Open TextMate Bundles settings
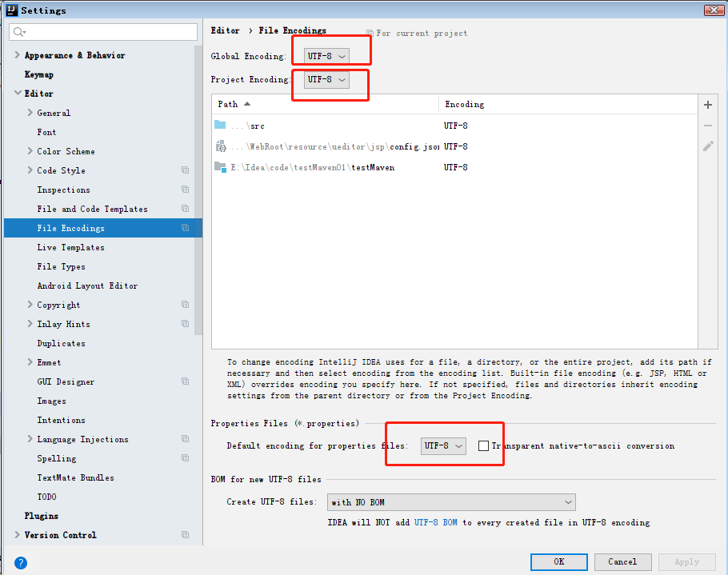The height and width of the screenshot is (575, 728). click(76, 477)
